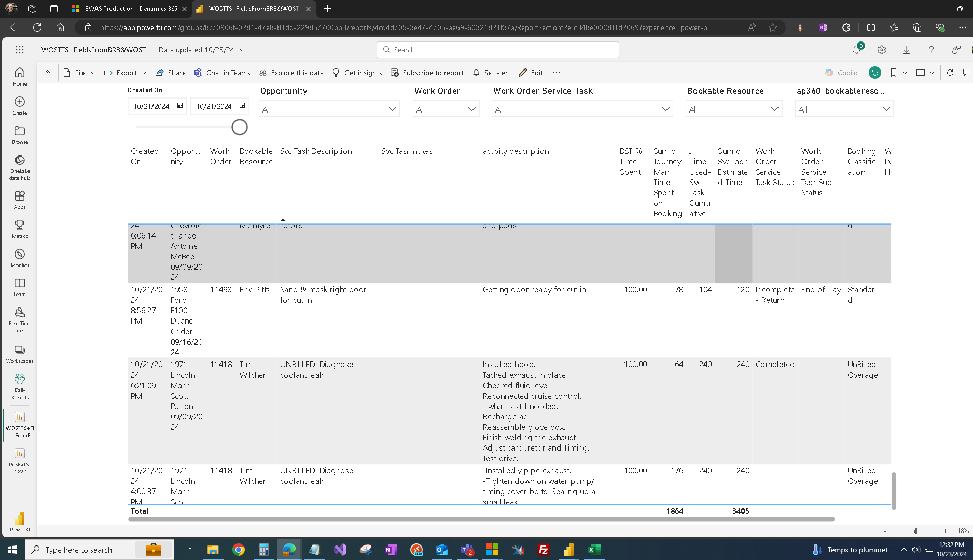
Task: Open the Browse sidebar item
Action: point(20,134)
